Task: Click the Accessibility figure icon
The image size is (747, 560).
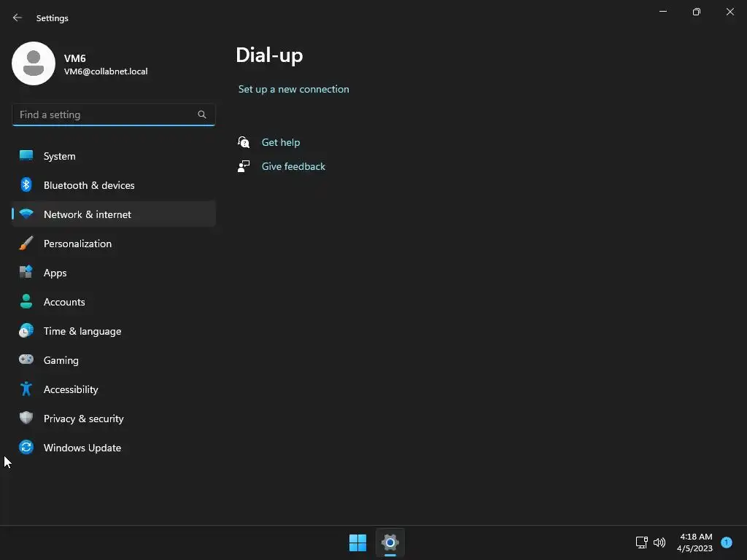Action: click(x=26, y=389)
